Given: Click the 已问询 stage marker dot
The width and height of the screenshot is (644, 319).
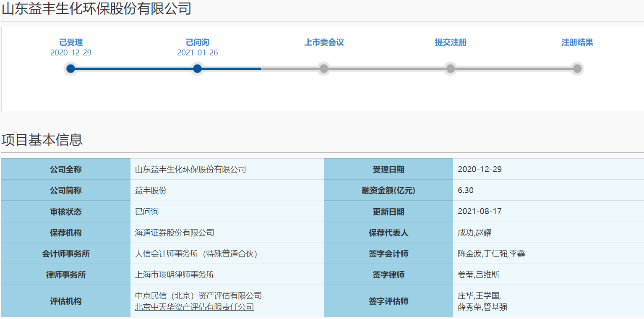Looking at the screenshot, I should point(197,68).
